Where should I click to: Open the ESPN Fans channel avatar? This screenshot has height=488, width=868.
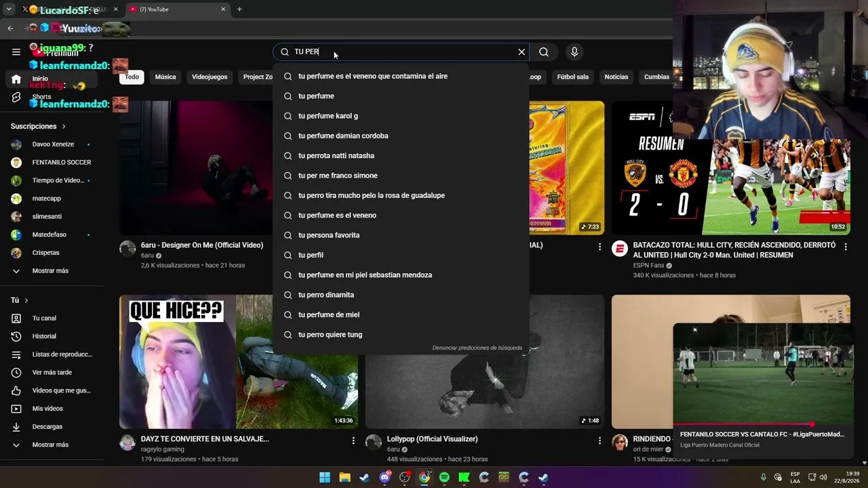pos(620,249)
